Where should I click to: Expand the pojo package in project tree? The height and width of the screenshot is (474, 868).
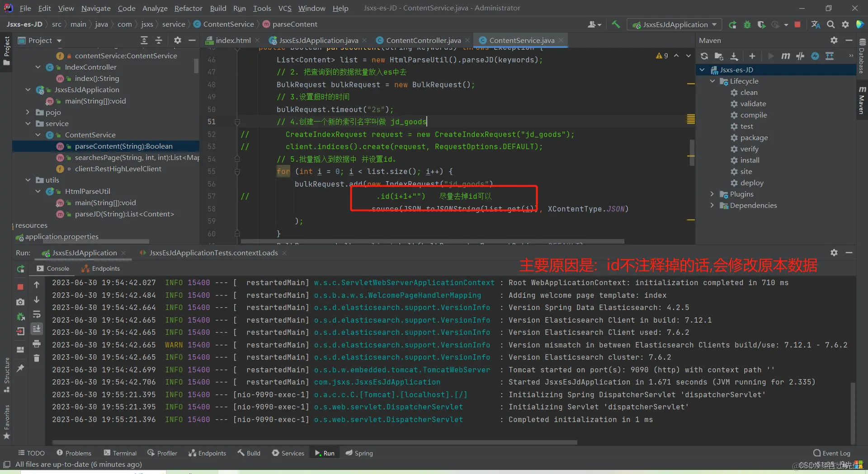28,113
